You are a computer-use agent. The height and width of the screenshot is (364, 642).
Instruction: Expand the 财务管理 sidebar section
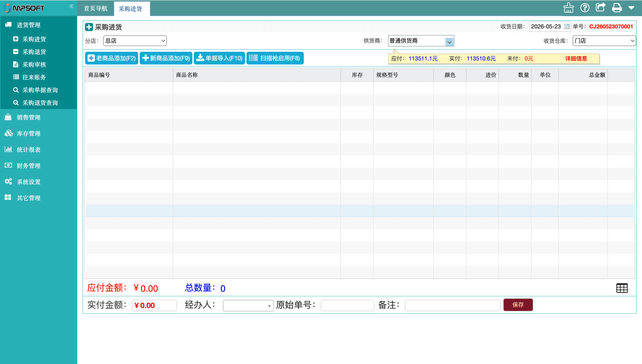38,166
